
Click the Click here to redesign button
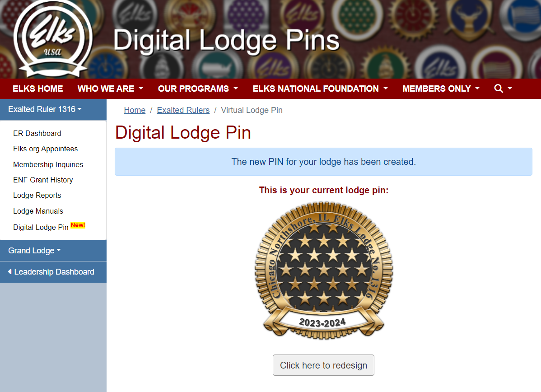click(323, 365)
